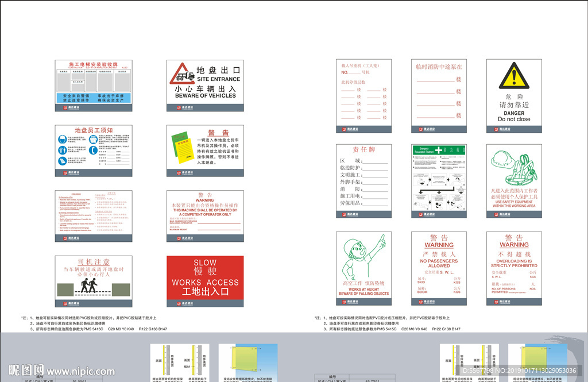Click the "工地出入口" text
Image resolution: width=588 pixels, height=382 pixels.
point(205,292)
